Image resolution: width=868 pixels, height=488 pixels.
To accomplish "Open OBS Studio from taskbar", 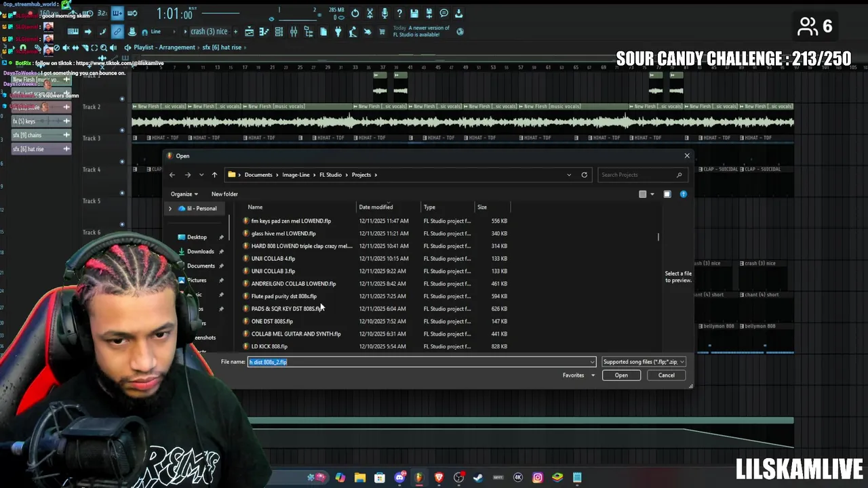I will click(458, 477).
